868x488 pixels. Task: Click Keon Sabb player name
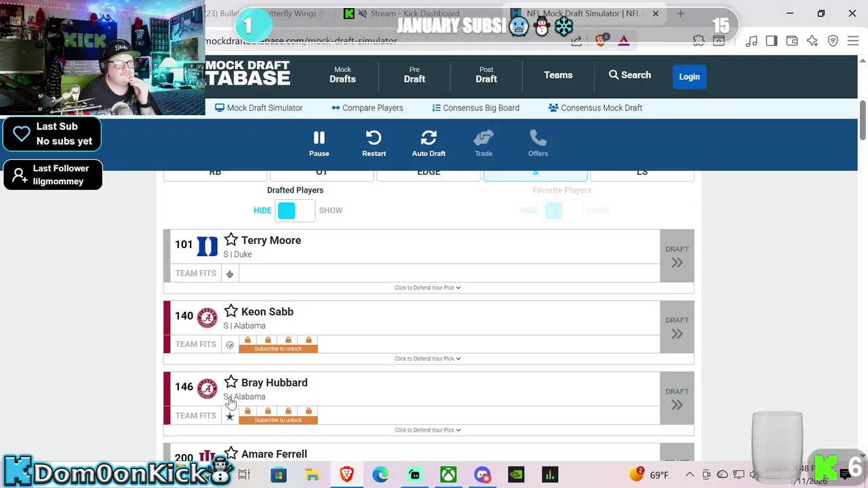267,311
